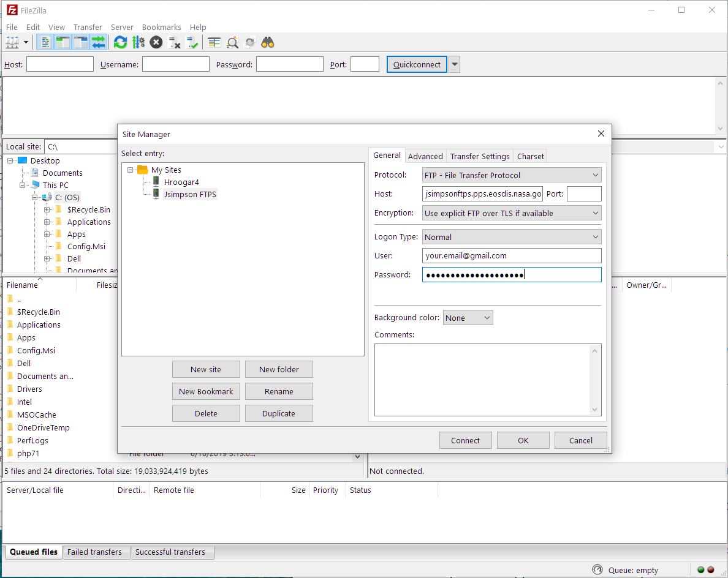
Task: Toggle synchronized browsing icon
Action: tap(250, 43)
